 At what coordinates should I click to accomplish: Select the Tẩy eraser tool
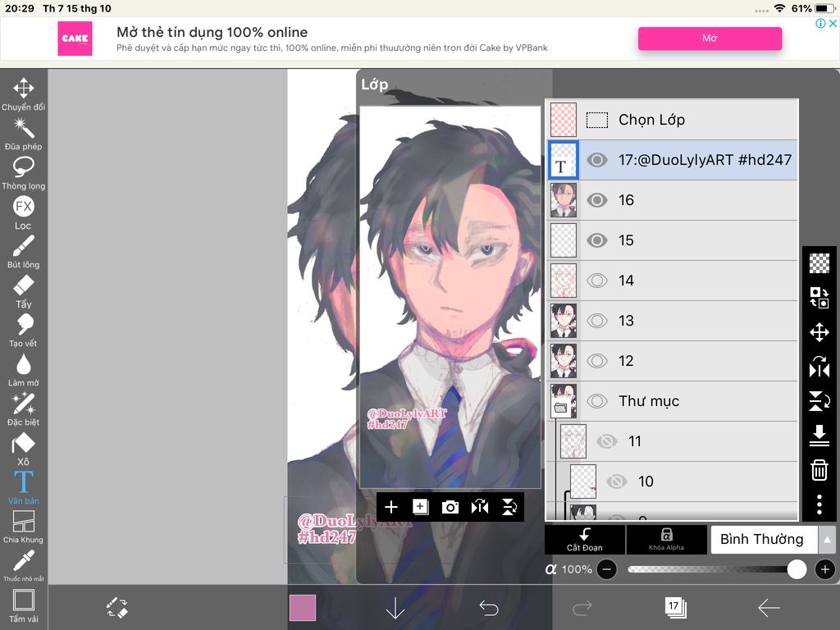pyautogui.click(x=24, y=291)
